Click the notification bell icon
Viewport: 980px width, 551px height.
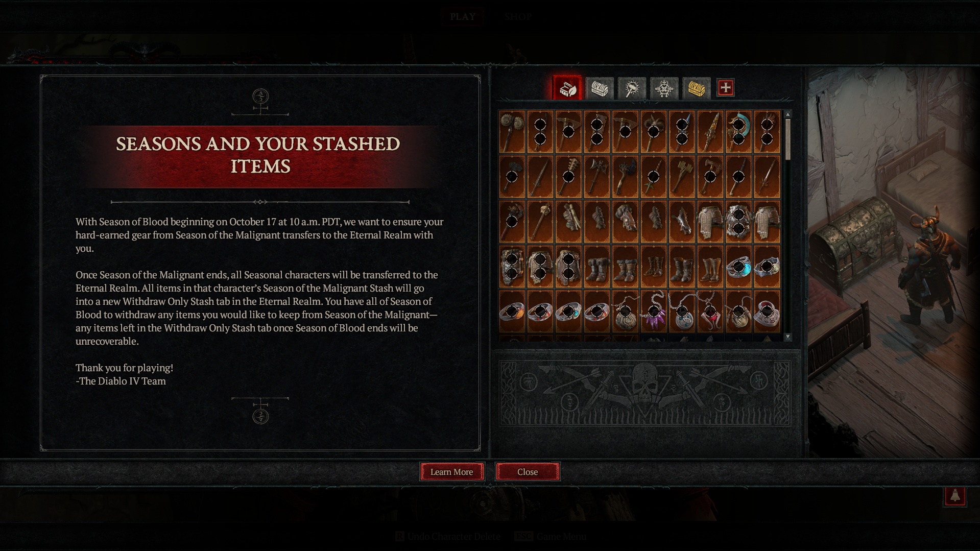(955, 496)
